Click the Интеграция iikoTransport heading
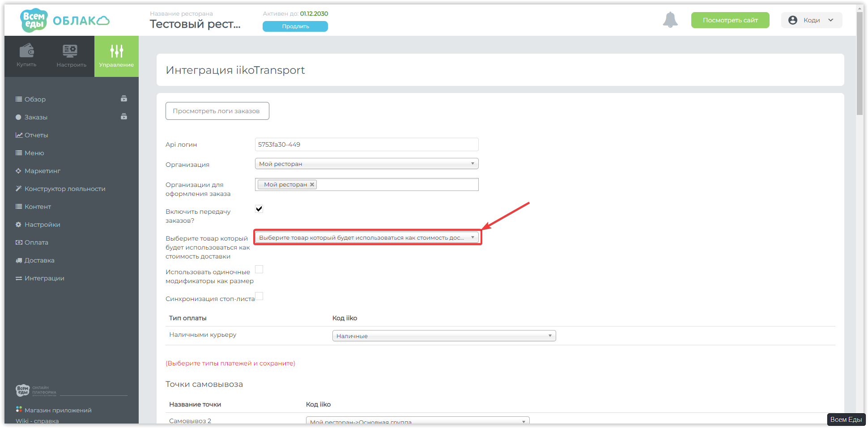Image resolution: width=868 pixels, height=428 pixels. click(235, 70)
